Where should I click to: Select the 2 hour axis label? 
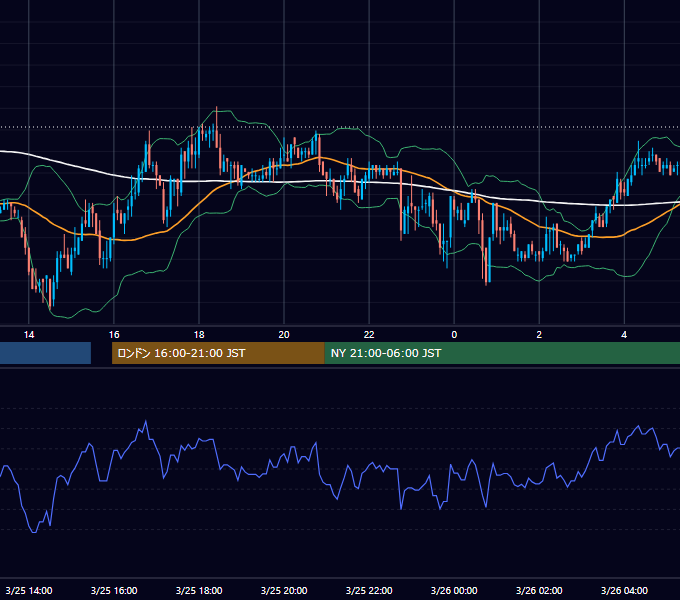[539, 335]
